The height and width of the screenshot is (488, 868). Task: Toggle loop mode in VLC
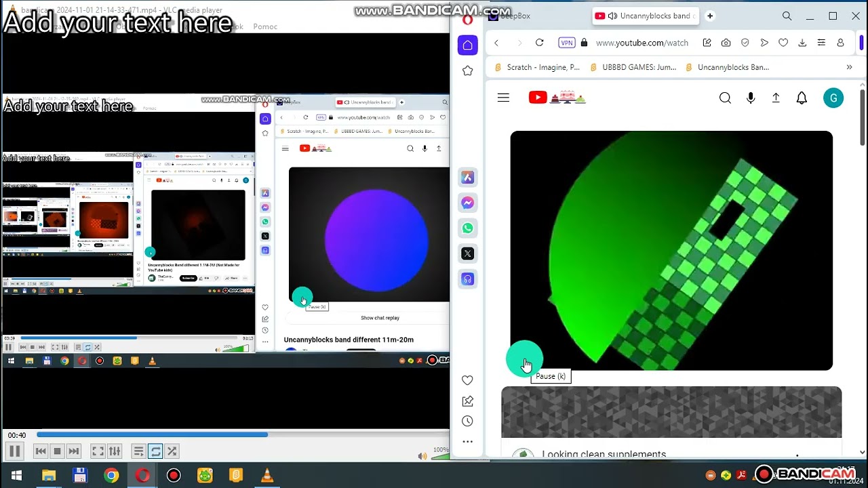[x=156, y=451]
